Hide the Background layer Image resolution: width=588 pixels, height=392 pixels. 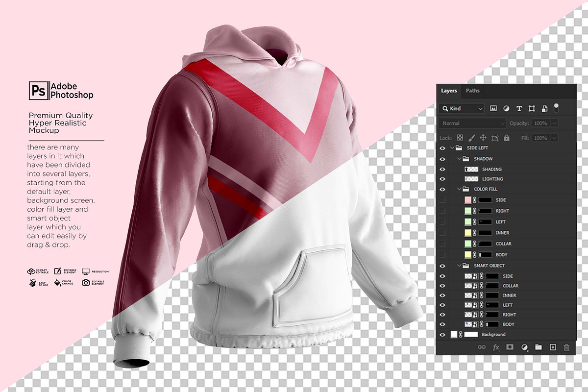point(442,334)
